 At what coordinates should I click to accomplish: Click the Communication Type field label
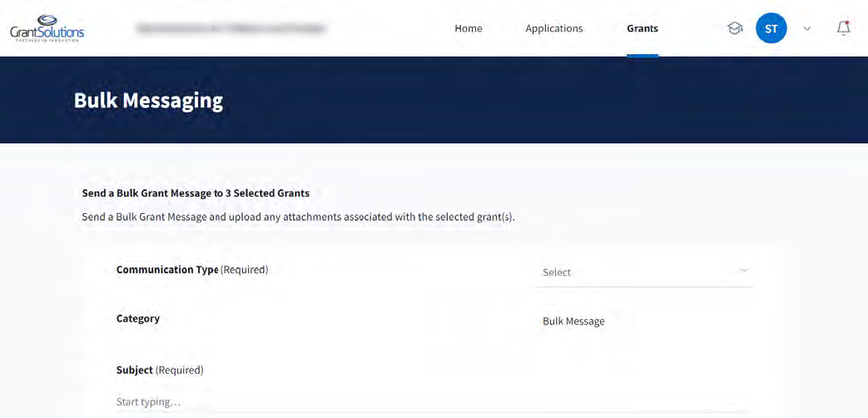click(x=167, y=270)
